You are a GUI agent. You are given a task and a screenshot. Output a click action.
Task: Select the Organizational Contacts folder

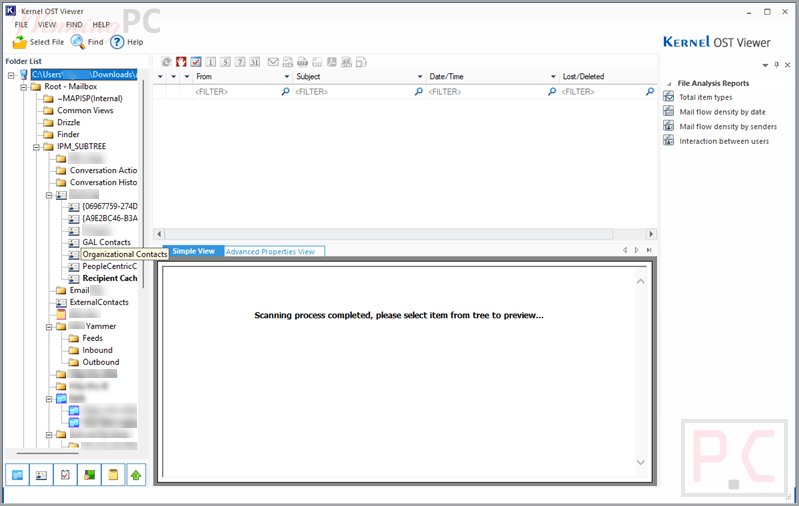pyautogui.click(x=125, y=254)
